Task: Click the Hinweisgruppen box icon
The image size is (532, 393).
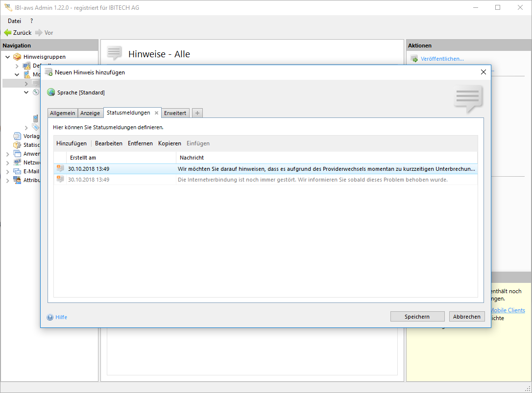Action: (x=18, y=57)
